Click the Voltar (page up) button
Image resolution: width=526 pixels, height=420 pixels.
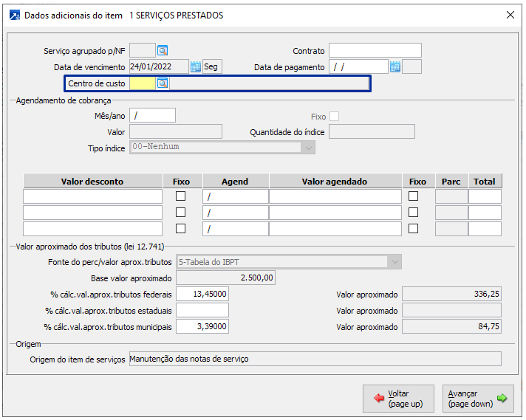[398, 399]
